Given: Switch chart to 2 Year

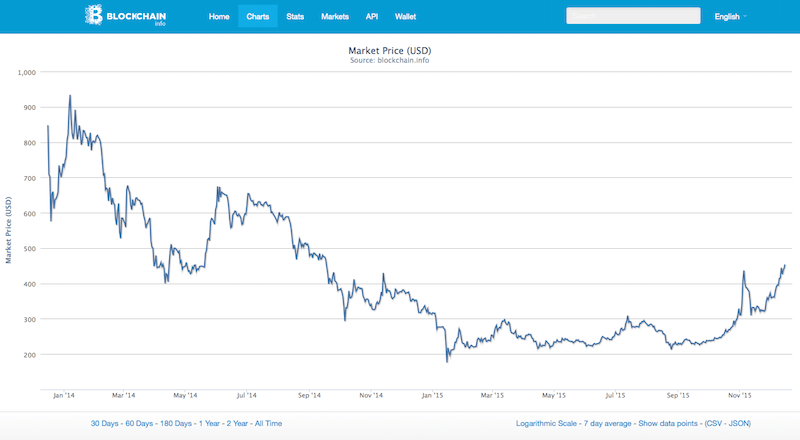Looking at the screenshot, I should 237,423.
